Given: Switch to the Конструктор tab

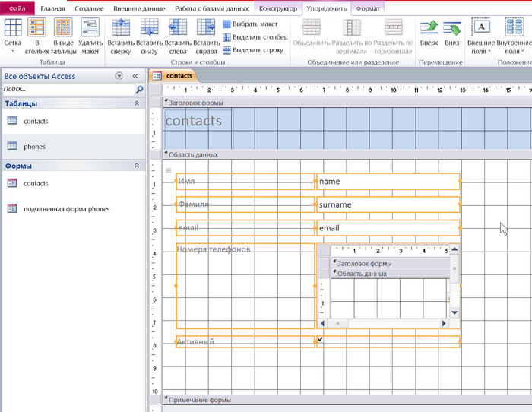Looking at the screenshot, I should [x=278, y=8].
